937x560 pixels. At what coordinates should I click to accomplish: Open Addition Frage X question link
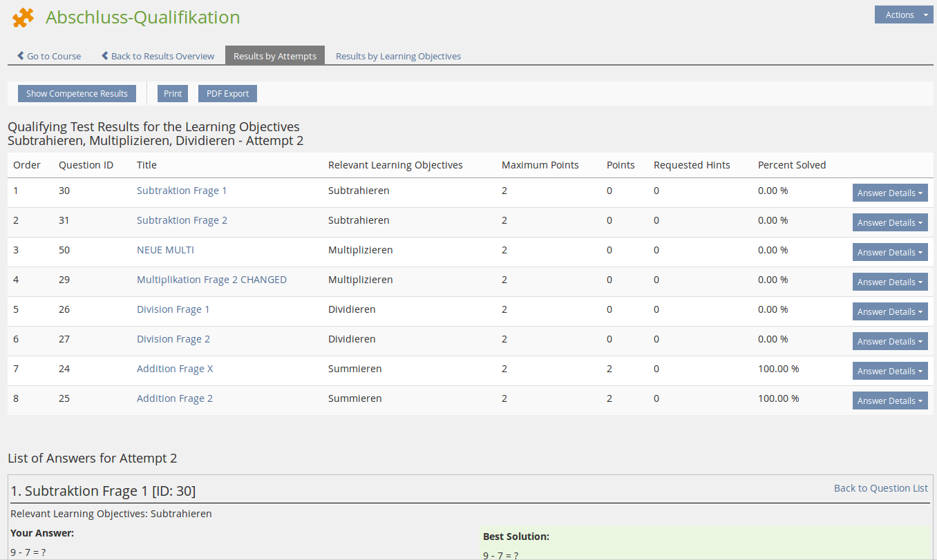tap(175, 369)
